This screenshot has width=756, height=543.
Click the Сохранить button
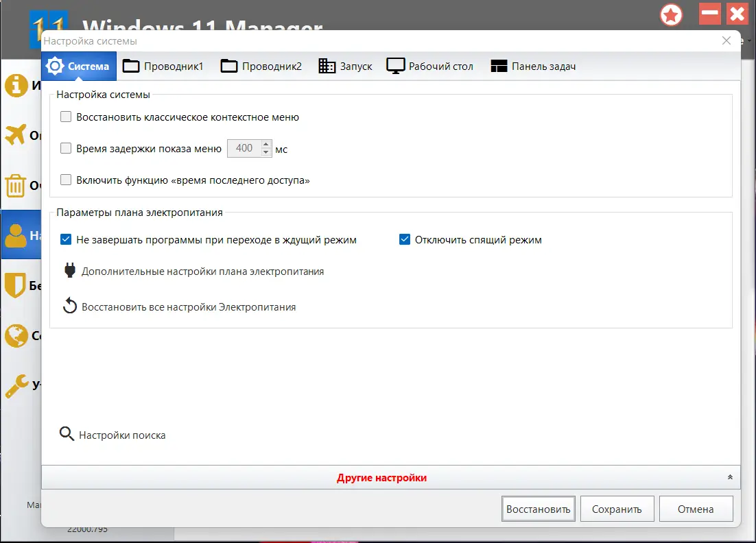coord(617,509)
